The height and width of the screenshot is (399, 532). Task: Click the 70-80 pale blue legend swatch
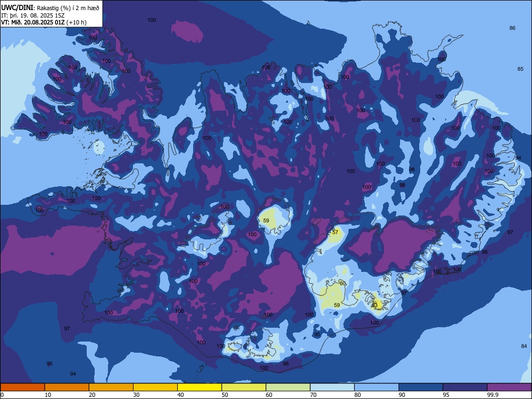[332, 387]
